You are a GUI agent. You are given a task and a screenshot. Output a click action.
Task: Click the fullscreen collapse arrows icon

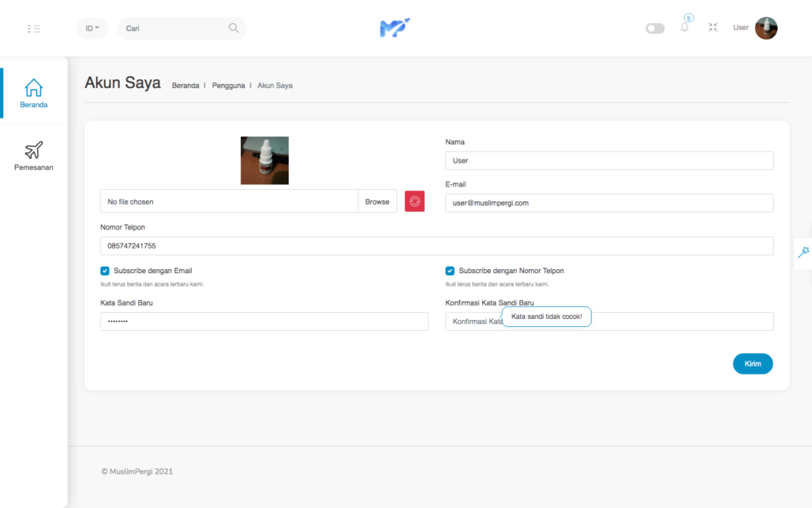coord(713,28)
